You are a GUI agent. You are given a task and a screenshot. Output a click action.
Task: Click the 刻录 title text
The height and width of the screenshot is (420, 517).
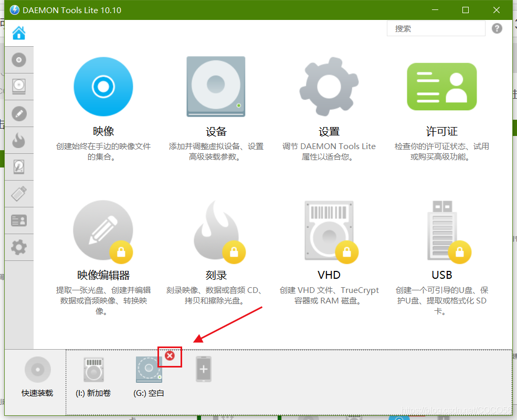pos(216,275)
